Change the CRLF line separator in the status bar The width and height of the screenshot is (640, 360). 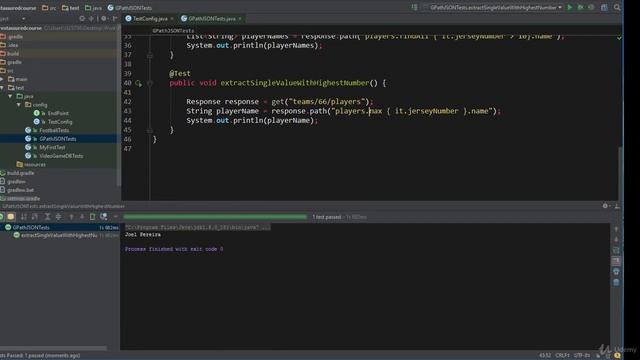tap(562, 356)
